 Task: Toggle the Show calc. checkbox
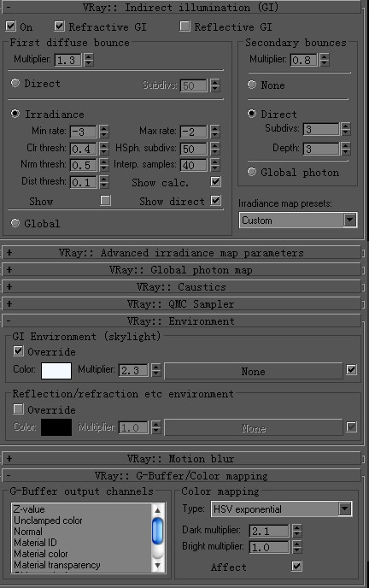point(215,182)
